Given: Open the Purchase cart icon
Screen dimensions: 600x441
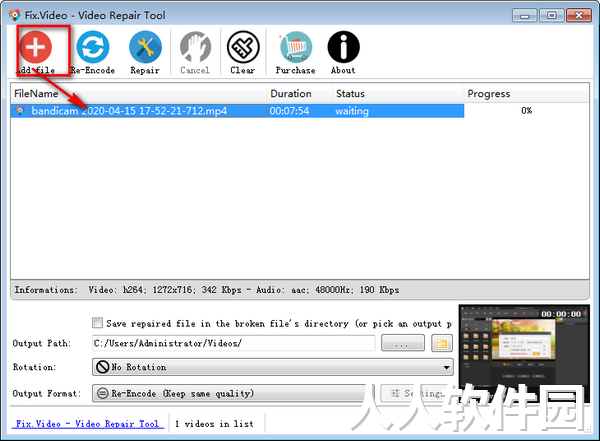Looking at the screenshot, I should [295, 47].
